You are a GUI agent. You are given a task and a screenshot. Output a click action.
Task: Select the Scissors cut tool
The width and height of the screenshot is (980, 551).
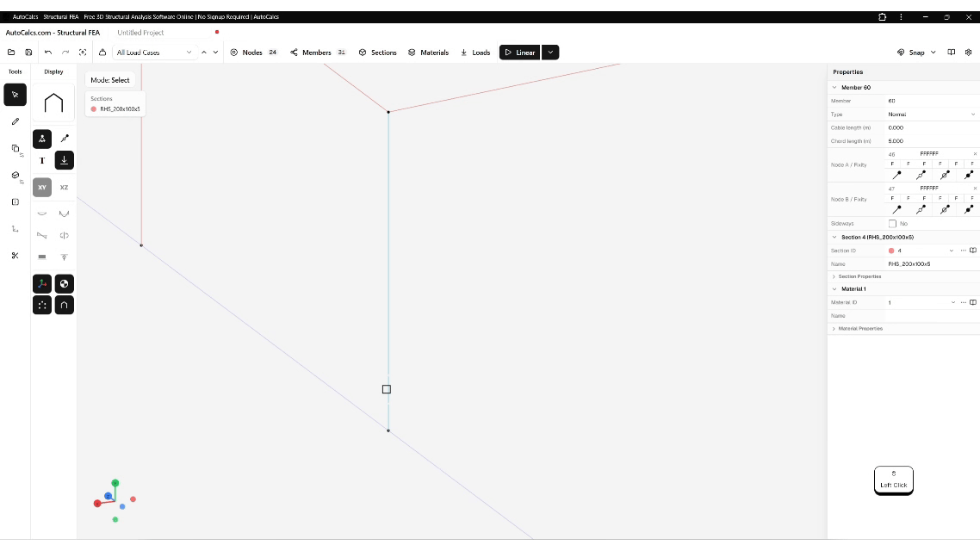(15, 255)
